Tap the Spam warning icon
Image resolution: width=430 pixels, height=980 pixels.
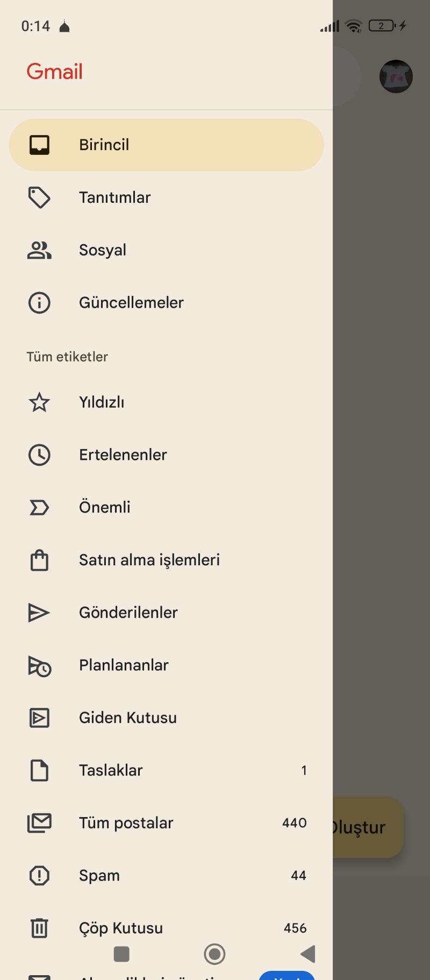39,876
